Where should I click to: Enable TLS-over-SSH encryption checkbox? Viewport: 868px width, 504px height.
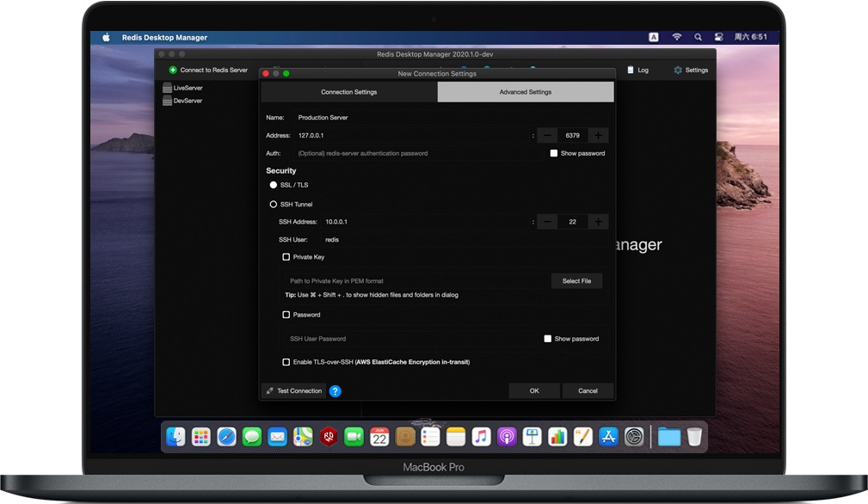286,362
